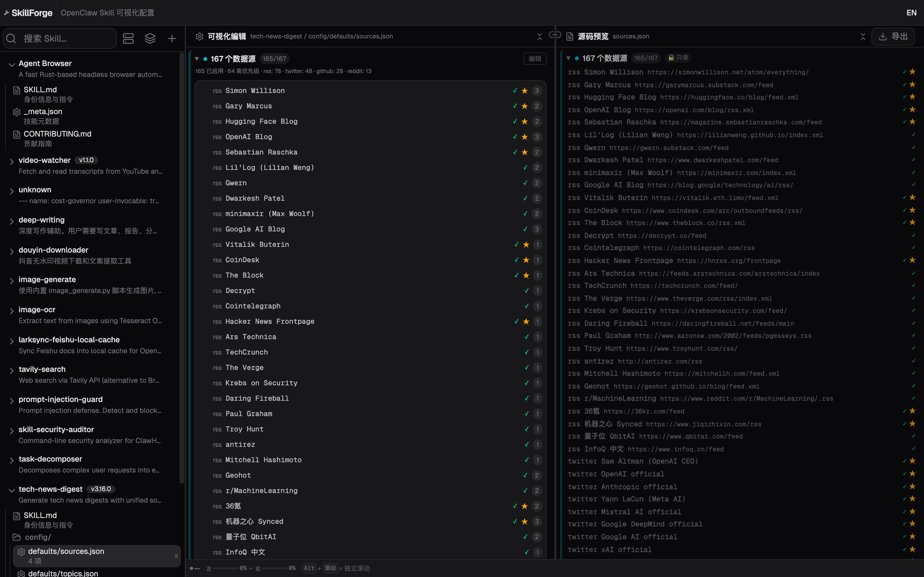Click the gear icon beside 可视化编辑

tap(199, 36)
